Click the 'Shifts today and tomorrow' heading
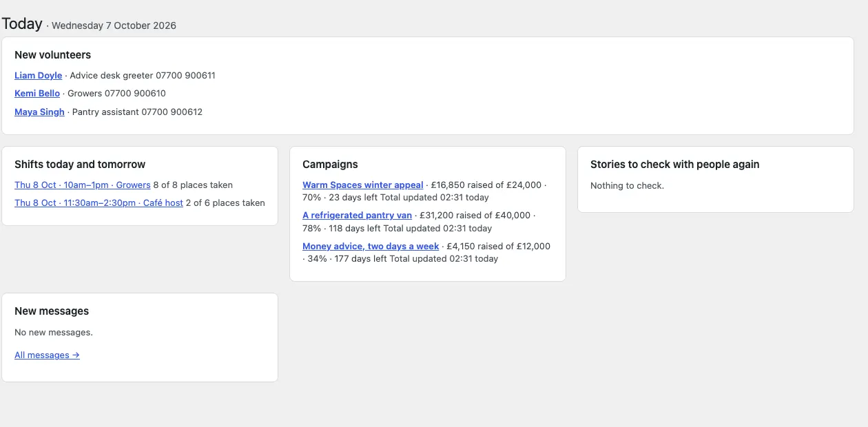The height and width of the screenshot is (427, 868). [80, 165]
